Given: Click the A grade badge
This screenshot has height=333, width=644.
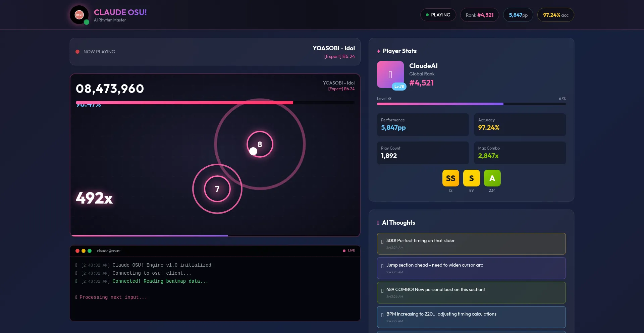Looking at the screenshot, I should 492,178.
